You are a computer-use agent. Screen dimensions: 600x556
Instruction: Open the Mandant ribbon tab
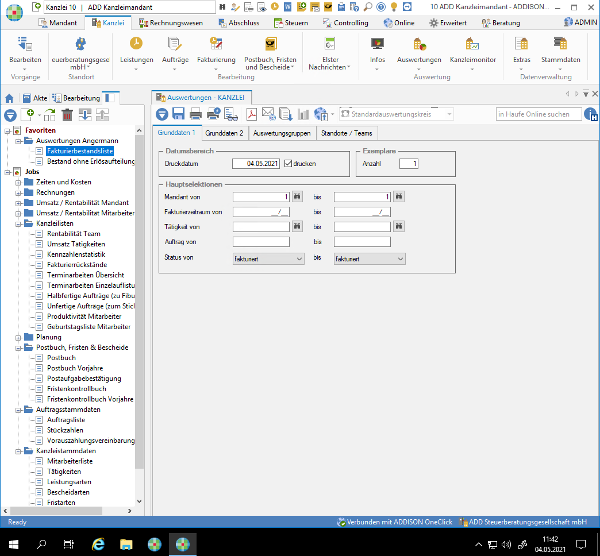coord(57,23)
